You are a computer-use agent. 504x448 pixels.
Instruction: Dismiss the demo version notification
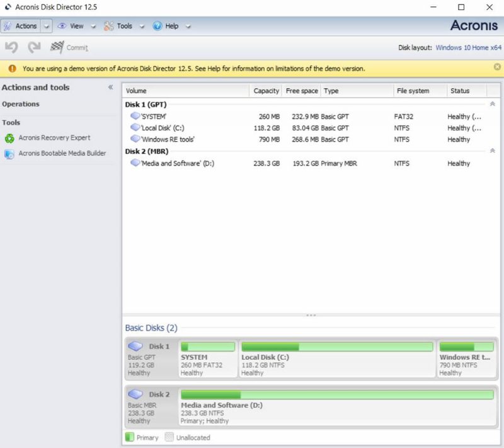tap(496, 68)
